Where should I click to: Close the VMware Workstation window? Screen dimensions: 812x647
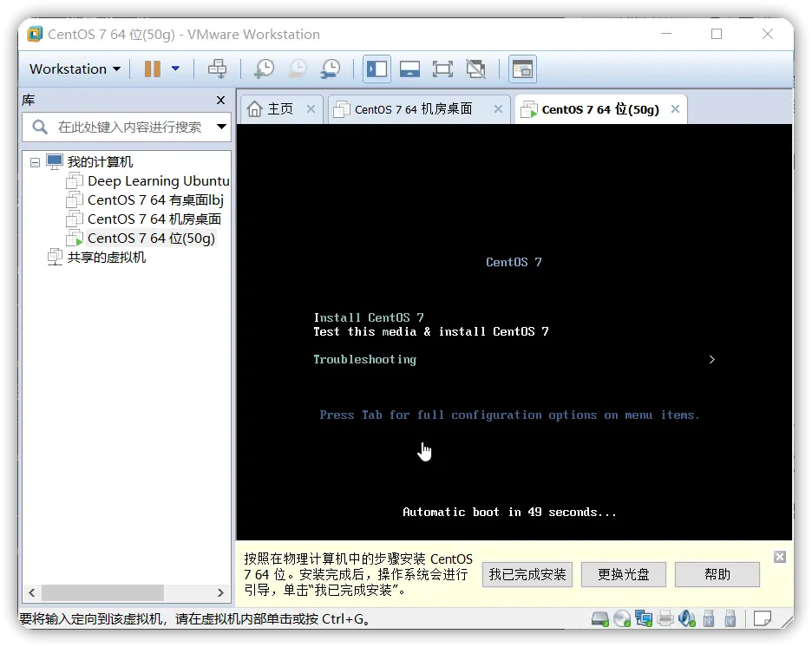coord(768,34)
